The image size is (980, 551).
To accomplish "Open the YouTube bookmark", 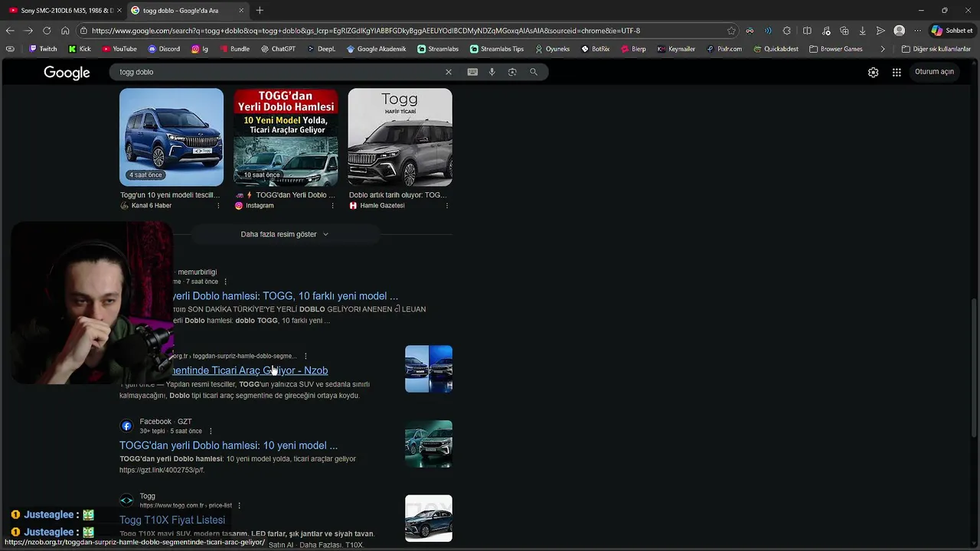I will tap(119, 49).
